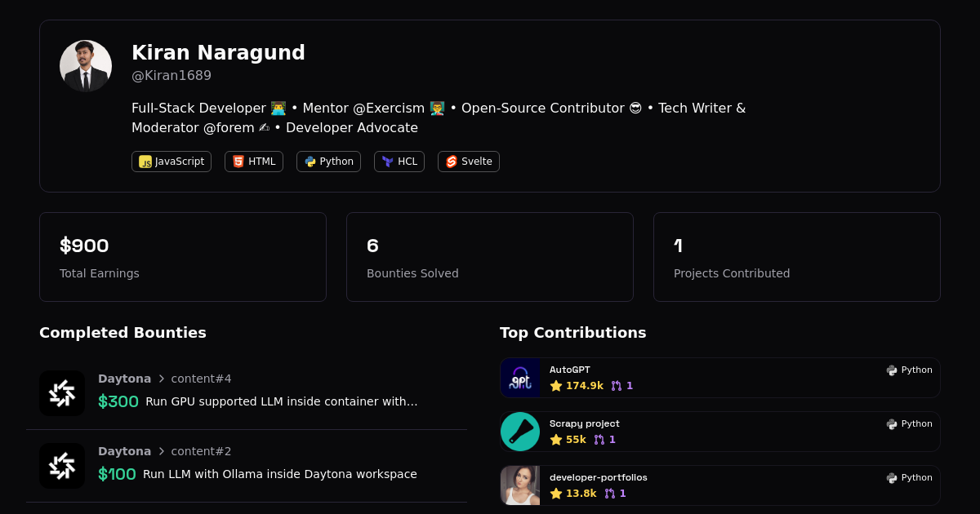Open Daytona logo for content#2 bounty
This screenshot has height=514, width=980.
coord(62,466)
